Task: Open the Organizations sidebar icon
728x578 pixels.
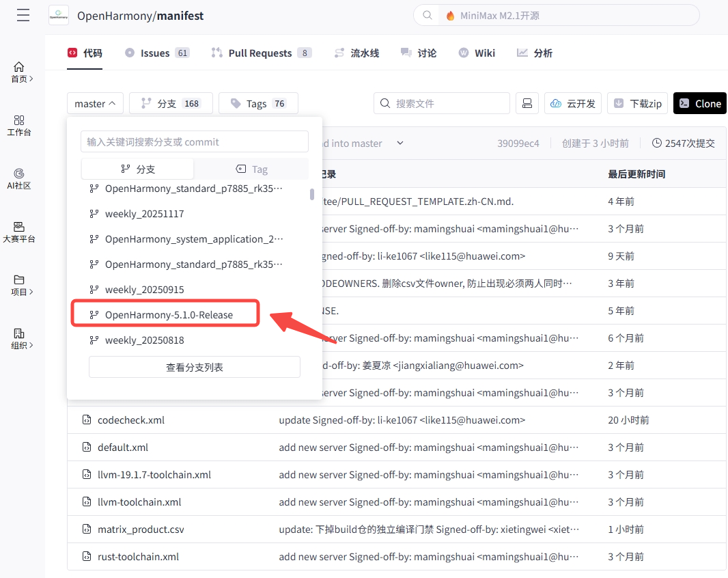Action: click(x=19, y=338)
